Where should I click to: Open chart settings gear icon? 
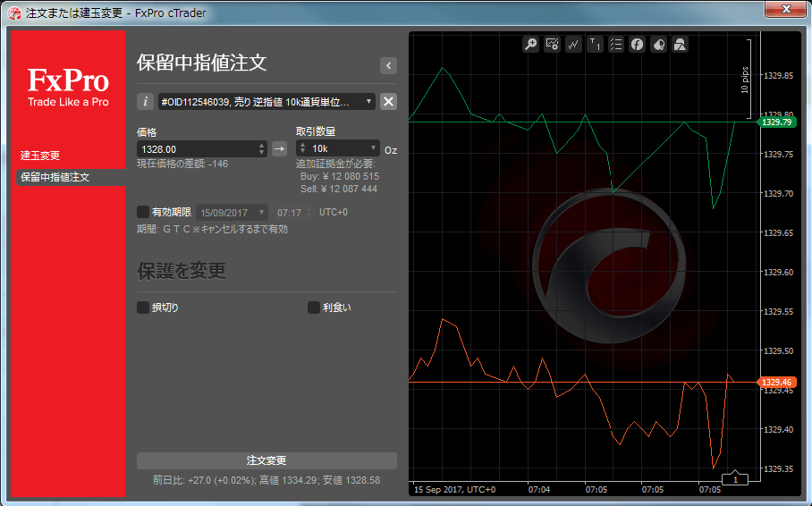tap(552, 45)
